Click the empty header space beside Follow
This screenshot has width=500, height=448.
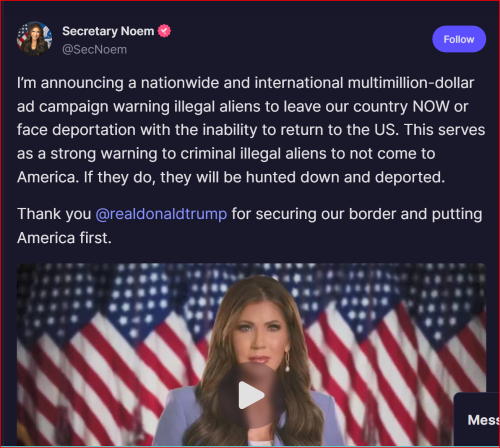coord(300,39)
